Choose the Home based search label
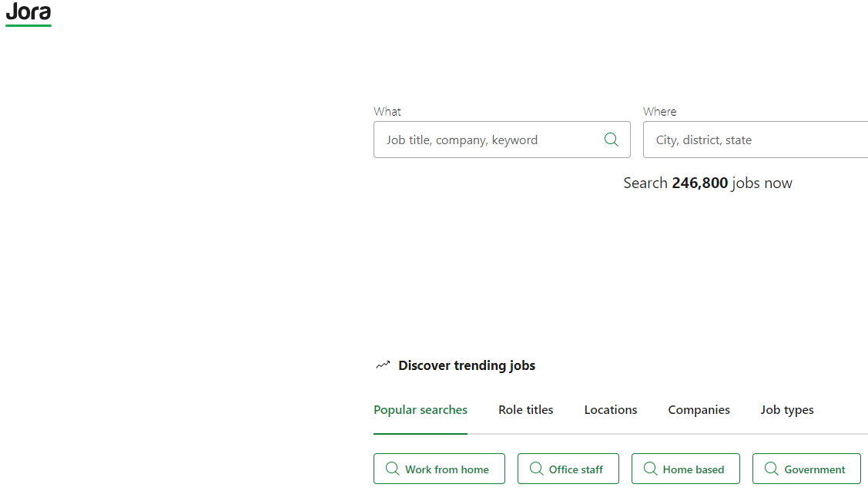The width and height of the screenshot is (868, 491). [x=693, y=469]
